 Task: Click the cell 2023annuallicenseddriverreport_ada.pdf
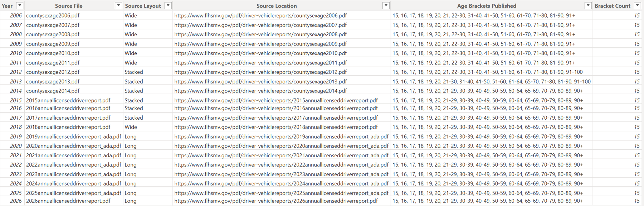click(73, 174)
